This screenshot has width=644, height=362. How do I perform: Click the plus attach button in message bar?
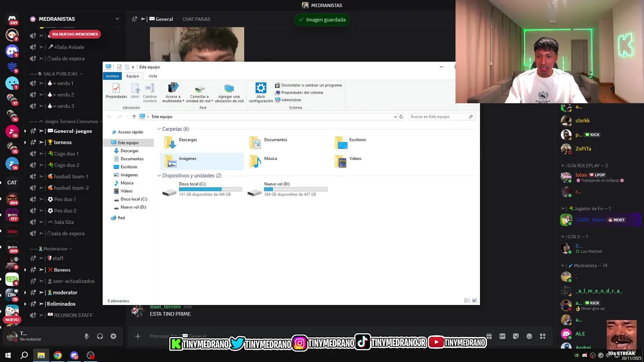click(x=138, y=336)
